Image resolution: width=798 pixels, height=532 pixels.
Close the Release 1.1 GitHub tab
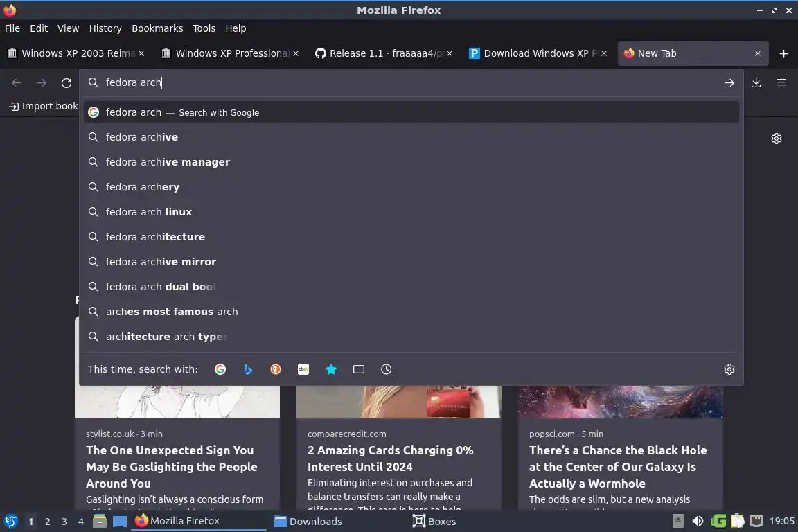point(450,53)
